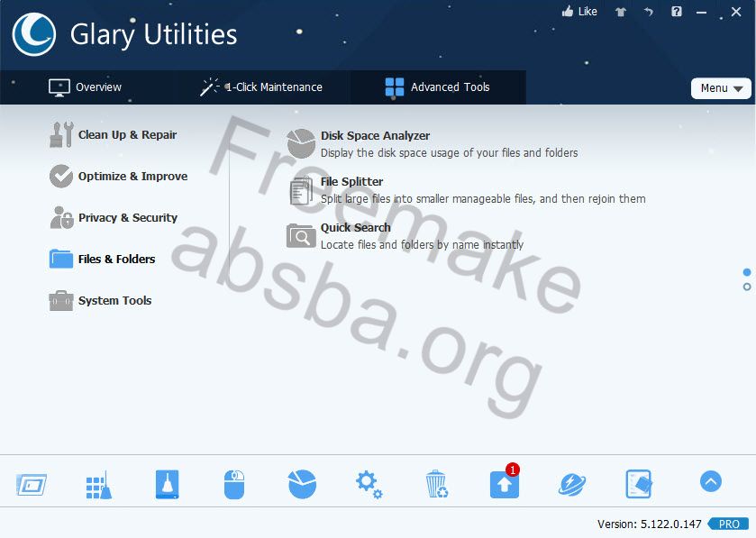Launch Context Menu Manager mouse icon
Image resolution: width=756 pixels, height=538 pixels.
click(234, 485)
